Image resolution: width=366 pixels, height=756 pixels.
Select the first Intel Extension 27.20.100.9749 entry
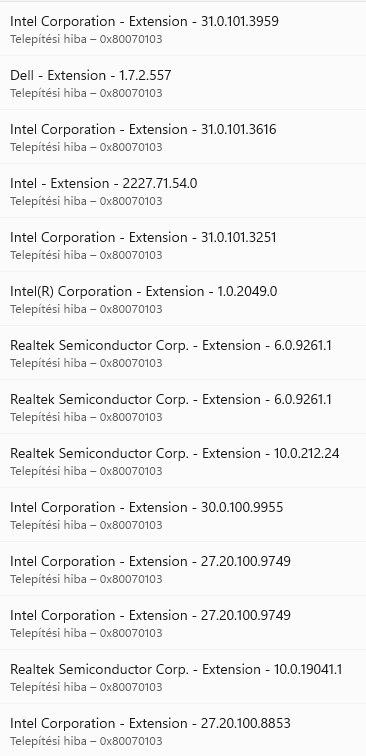(x=183, y=568)
